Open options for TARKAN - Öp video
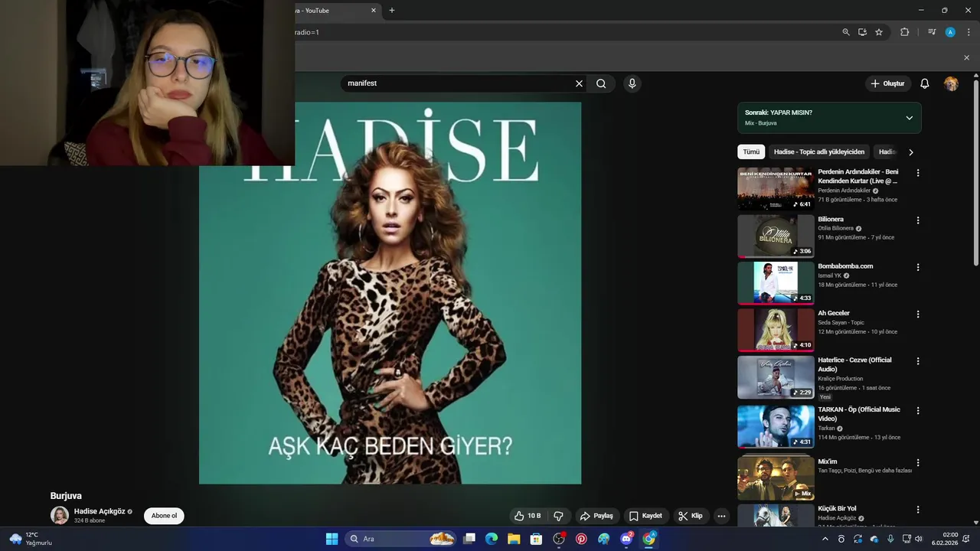 coord(918,411)
